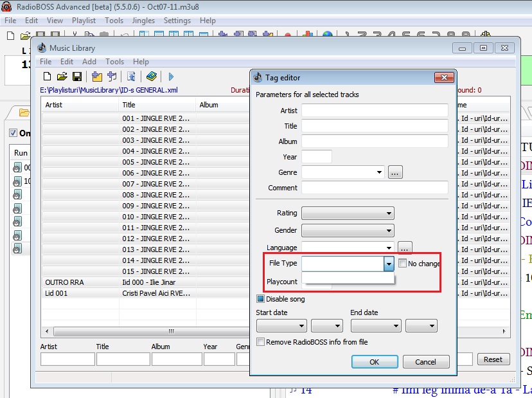532x398 pixels.
Task: Enable Remove RadioBOSS info from file
Action: pos(261,342)
